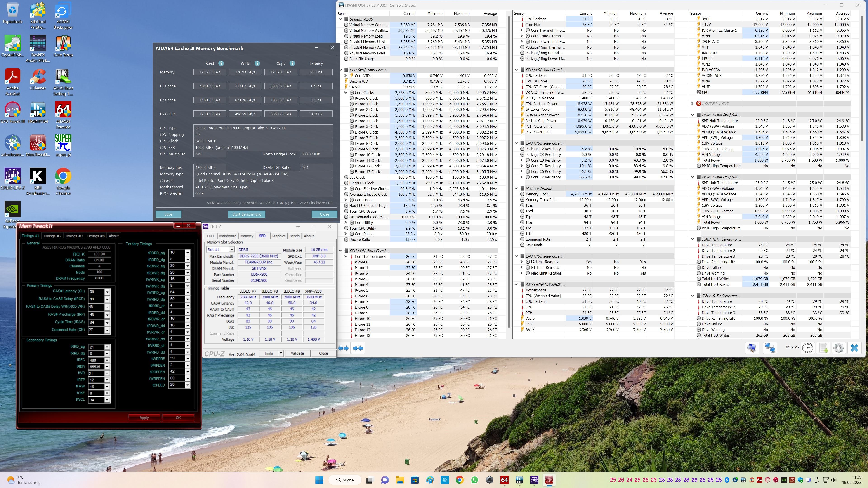This screenshot has width=868, height=488.
Task: Collapse DDR5 DIMM [#0] sensor group
Action: pyautogui.click(x=692, y=115)
